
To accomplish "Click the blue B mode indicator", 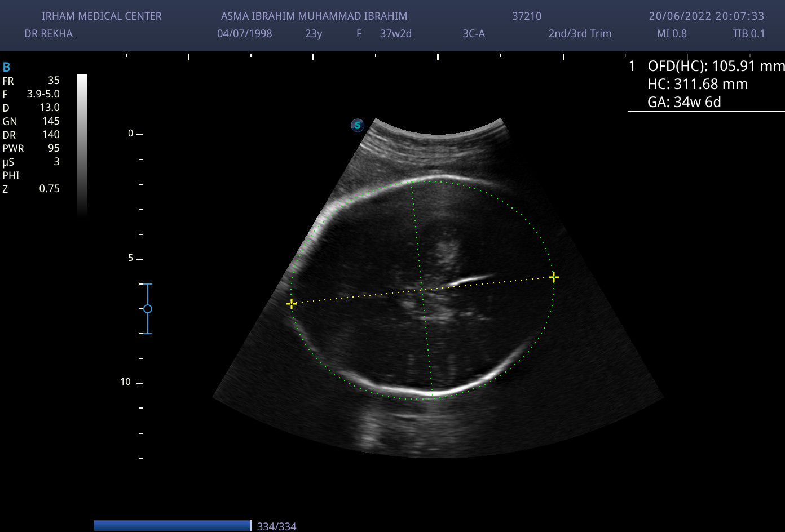I will (7, 68).
